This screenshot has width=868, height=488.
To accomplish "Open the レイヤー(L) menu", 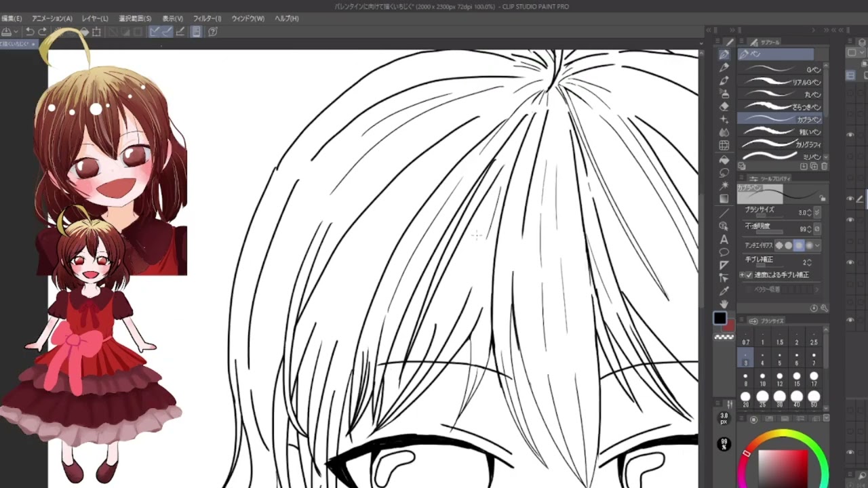I will (95, 18).
